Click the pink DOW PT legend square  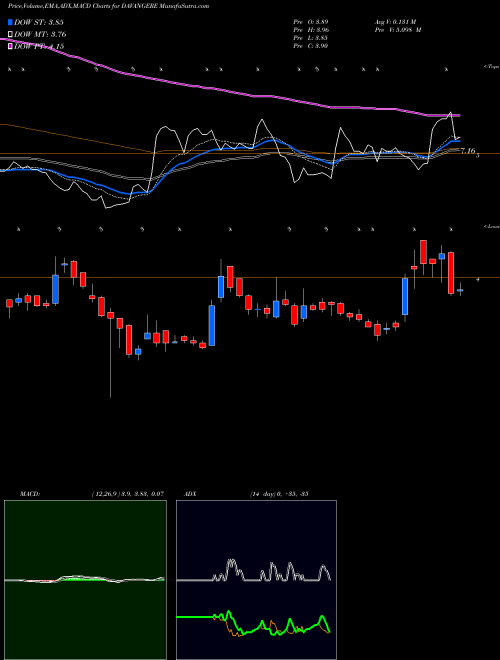tap(10, 46)
